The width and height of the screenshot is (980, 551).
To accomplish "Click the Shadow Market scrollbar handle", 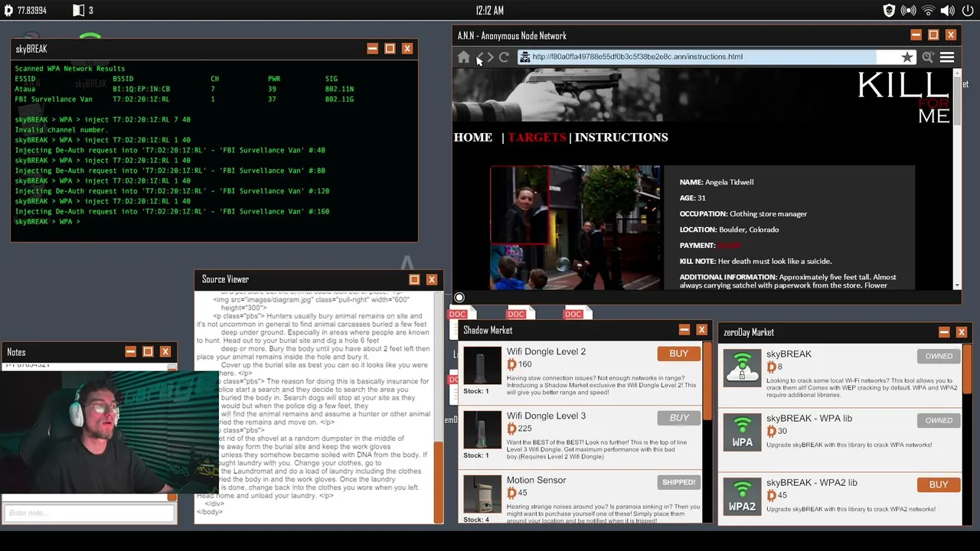I will click(x=706, y=380).
